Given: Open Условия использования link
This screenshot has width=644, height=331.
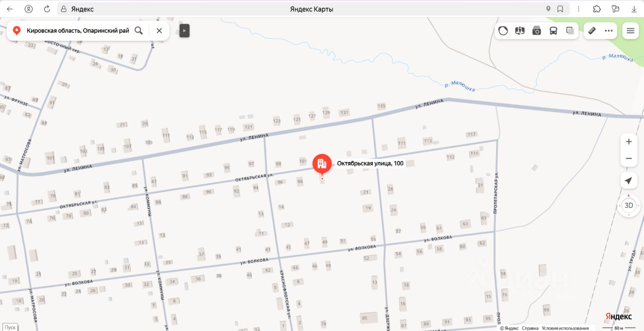Looking at the screenshot, I should [565, 328].
